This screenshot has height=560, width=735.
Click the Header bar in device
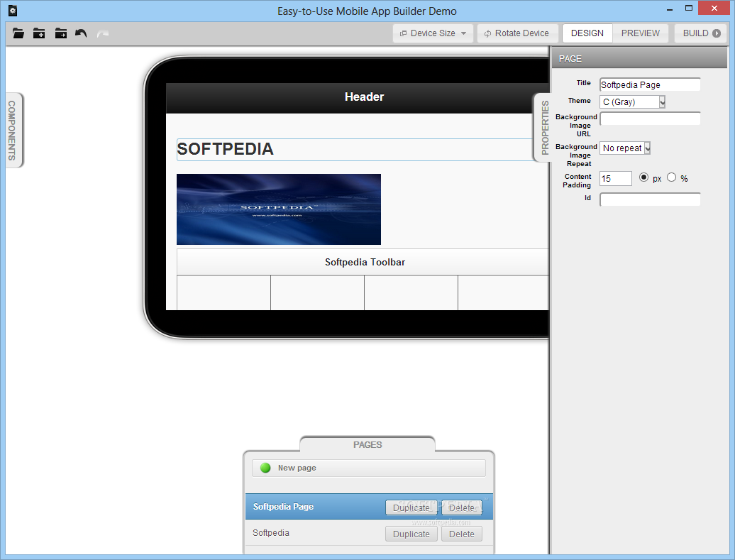tap(358, 97)
